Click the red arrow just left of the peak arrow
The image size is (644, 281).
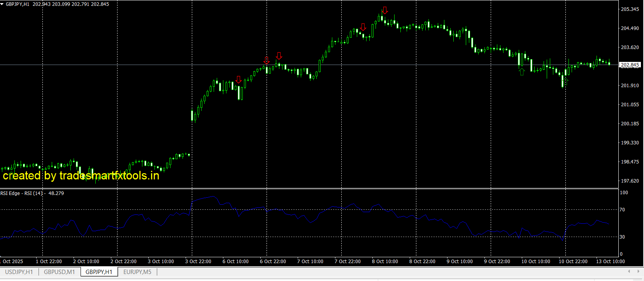pyautogui.click(x=363, y=27)
